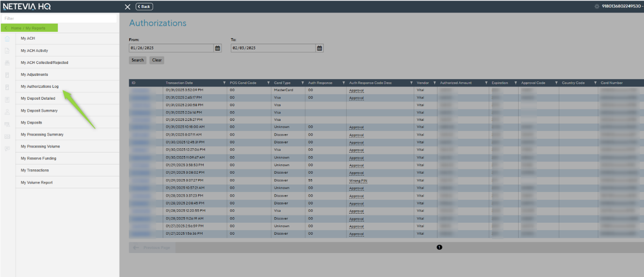
Task: Open the Vendor column filter dropdown
Action: [435, 83]
